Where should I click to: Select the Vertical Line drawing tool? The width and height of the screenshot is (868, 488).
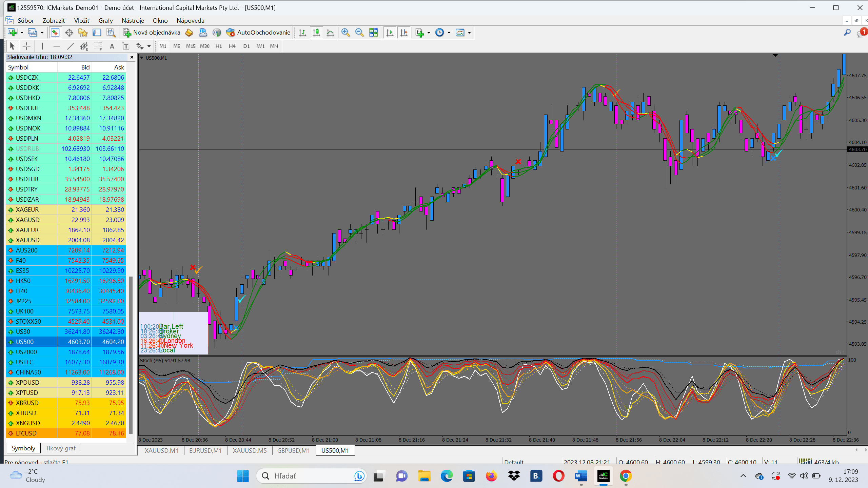pos(42,46)
